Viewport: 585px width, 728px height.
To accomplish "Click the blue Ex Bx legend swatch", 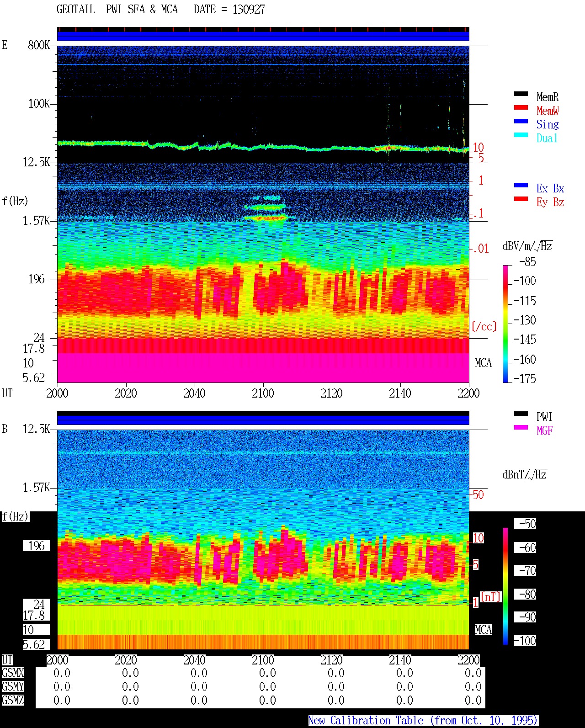I will [x=521, y=185].
